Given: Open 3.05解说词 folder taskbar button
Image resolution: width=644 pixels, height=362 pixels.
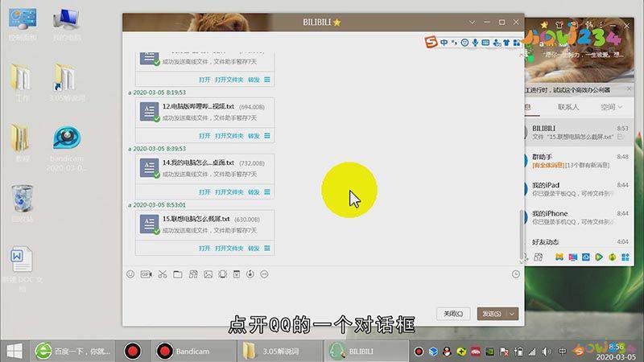Looking at the screenshot, I should click(x=280, y=352).
